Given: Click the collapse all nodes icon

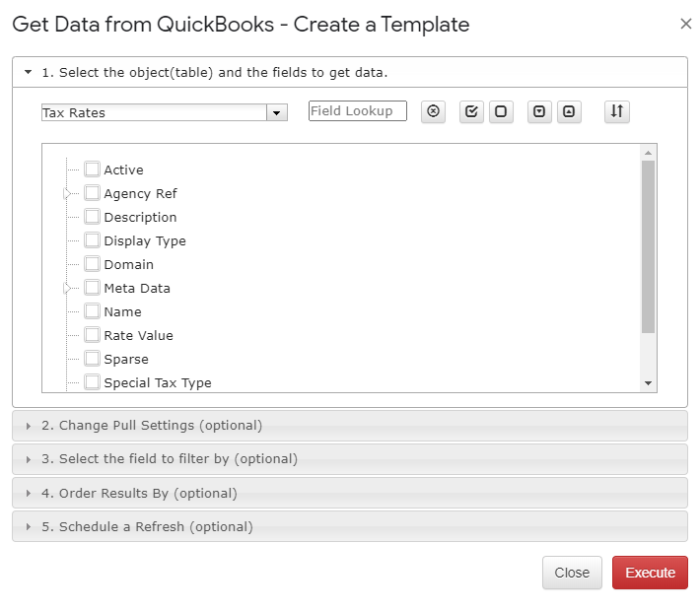Looking at the screenshot, I should pyautogui.click(x=569, y=111).
